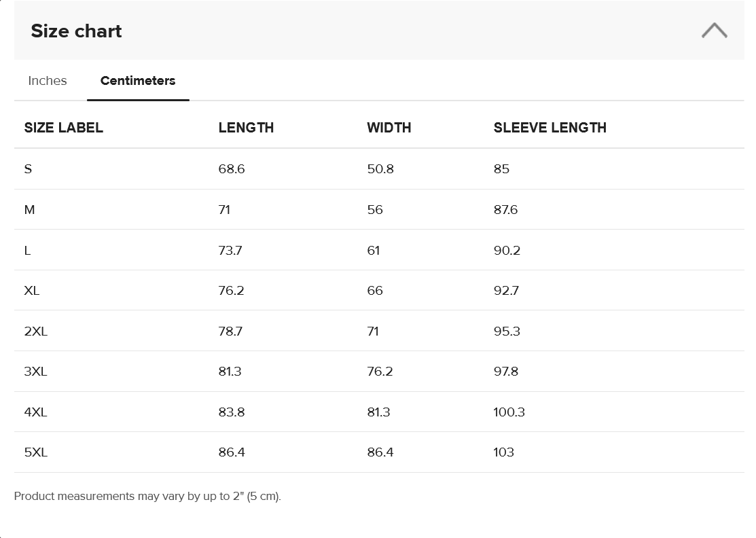Click the 68.6 length value for S
Image resolution: width=756 pixels, height=538 pixels.
[x=232, y=169]
